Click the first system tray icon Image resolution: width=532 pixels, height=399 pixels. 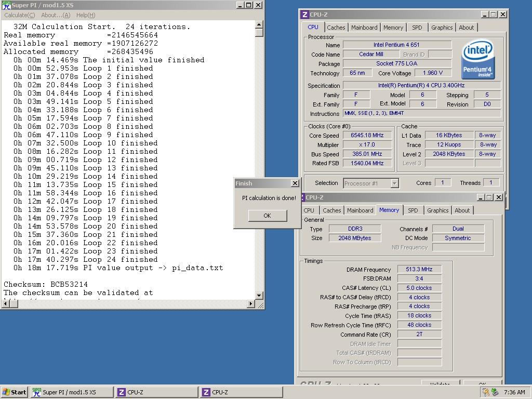(x=486, y=392)
